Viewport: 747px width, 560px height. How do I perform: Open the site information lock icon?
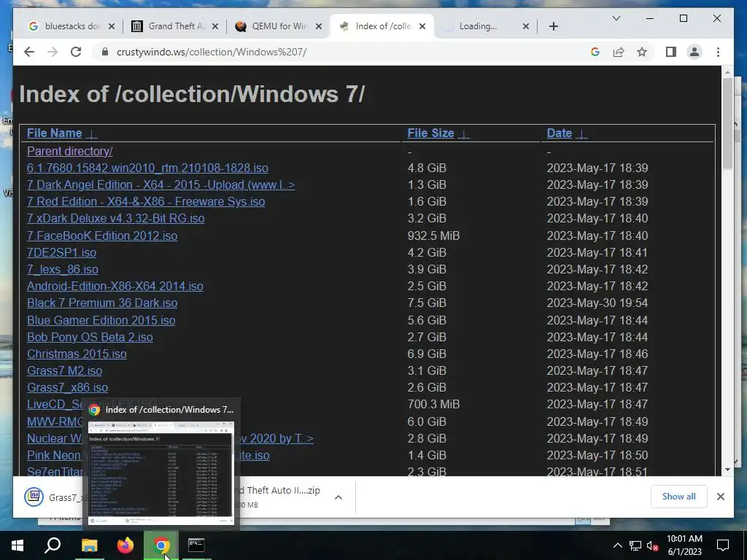tap(105, 52)
